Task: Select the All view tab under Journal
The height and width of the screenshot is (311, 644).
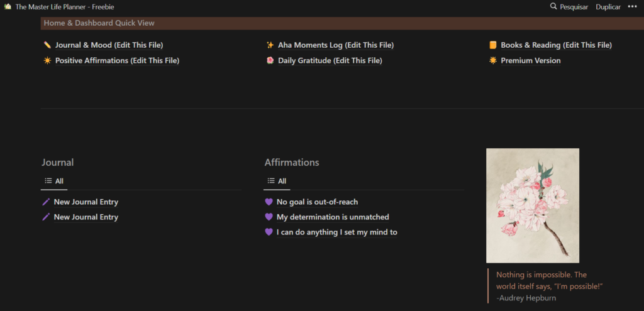Action: coord(54,181)
